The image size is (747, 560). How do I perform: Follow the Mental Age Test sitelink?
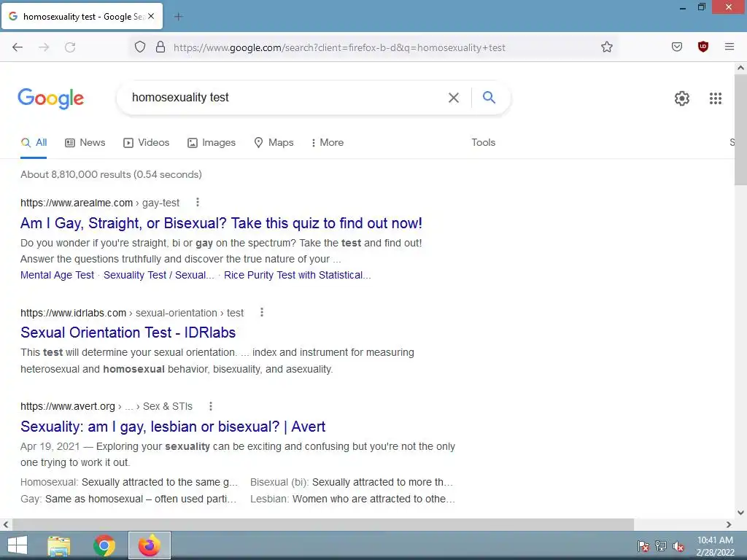click(x=57, y=275)
